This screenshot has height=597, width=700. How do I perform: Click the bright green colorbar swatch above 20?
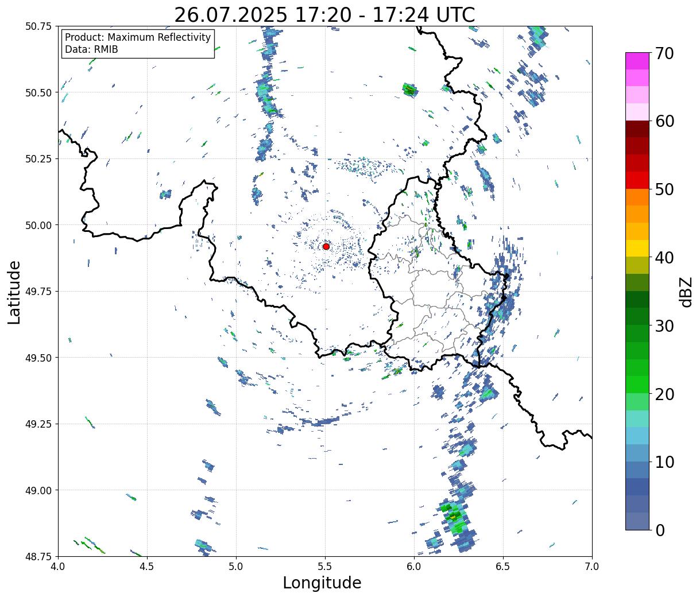[637, 384]
